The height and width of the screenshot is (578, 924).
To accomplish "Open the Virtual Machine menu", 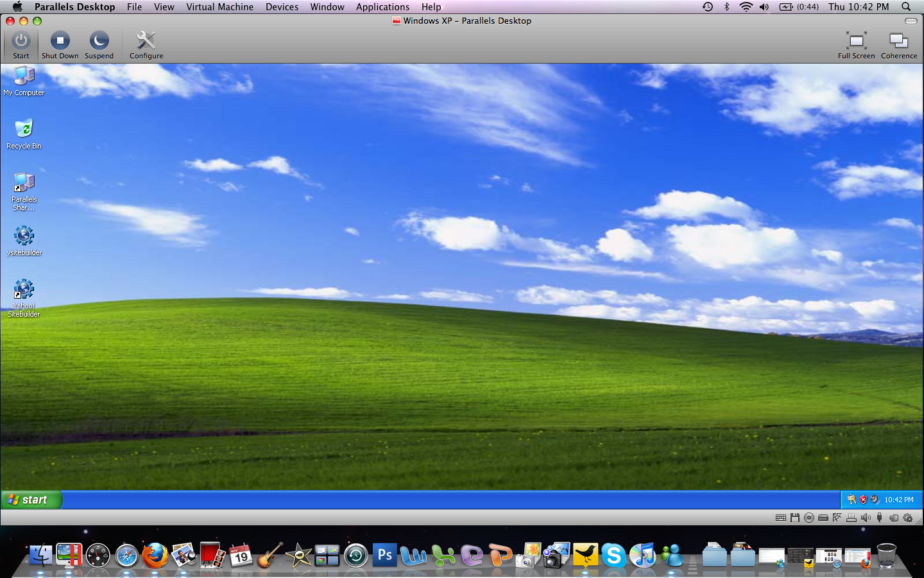I will pyautogui.click(x=219, y=7).
